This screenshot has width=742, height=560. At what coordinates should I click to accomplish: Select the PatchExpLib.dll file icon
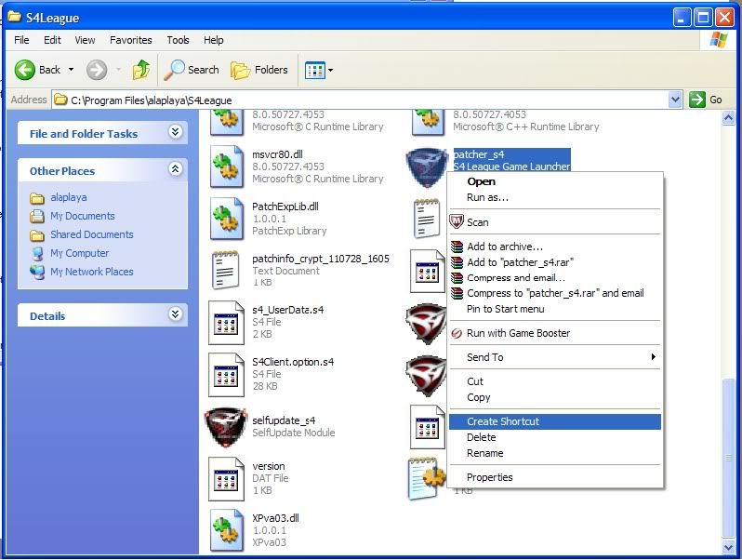pos(227,220)
